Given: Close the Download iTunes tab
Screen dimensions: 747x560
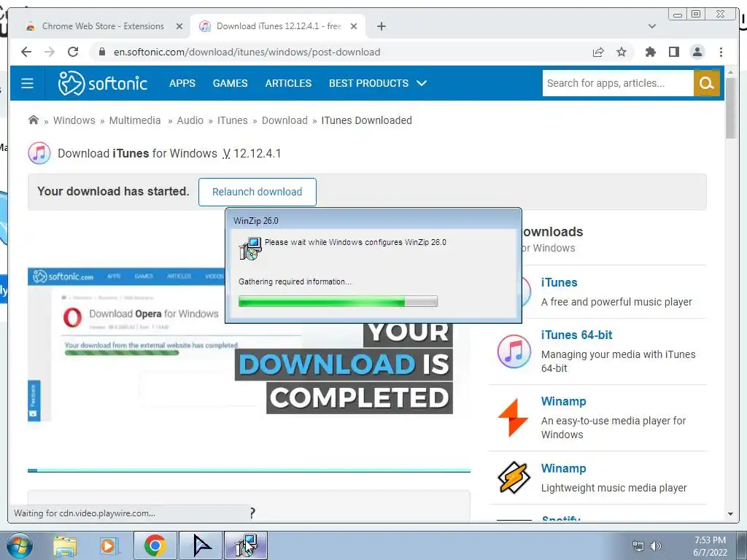Looking at the screenshot, I should coord(354,26).
